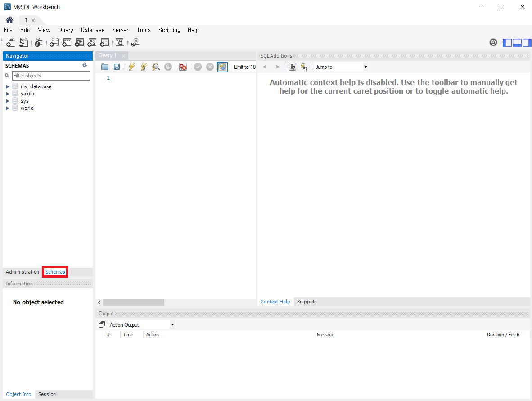532x401 pixels.
Task: Expand the sys schema
Action: coord(8,101)
